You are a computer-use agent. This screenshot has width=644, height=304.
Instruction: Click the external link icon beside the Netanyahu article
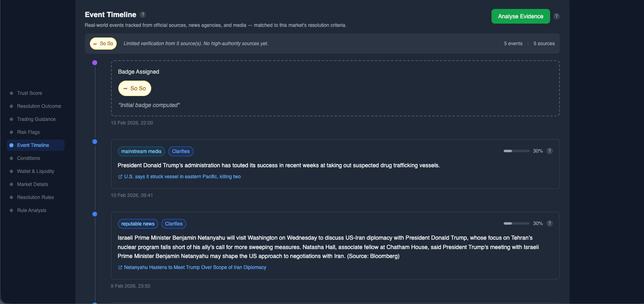(x=120, y=267)
